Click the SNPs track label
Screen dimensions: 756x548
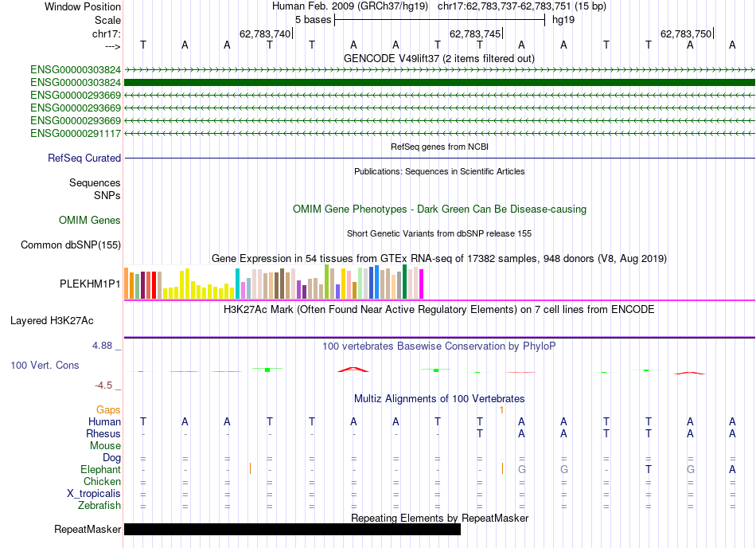107,195
